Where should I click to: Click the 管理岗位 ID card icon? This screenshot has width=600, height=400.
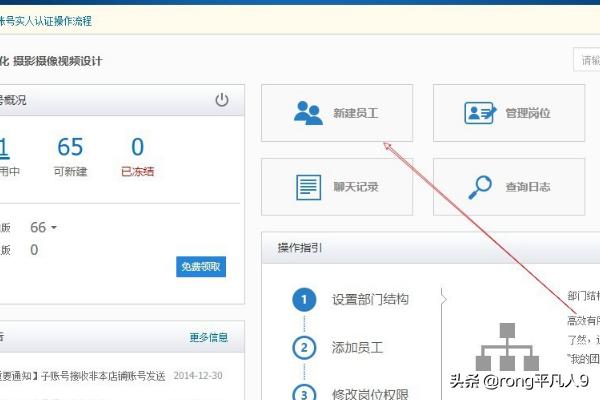point(481,113)
